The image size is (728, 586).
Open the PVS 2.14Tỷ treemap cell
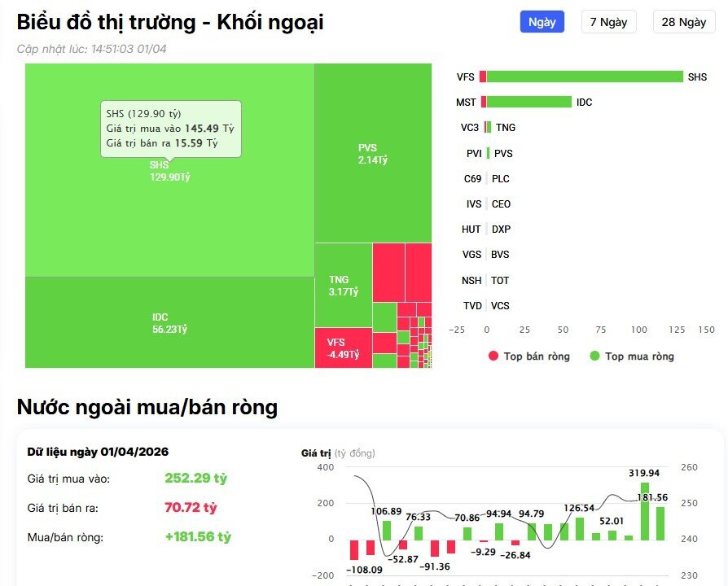372,153
